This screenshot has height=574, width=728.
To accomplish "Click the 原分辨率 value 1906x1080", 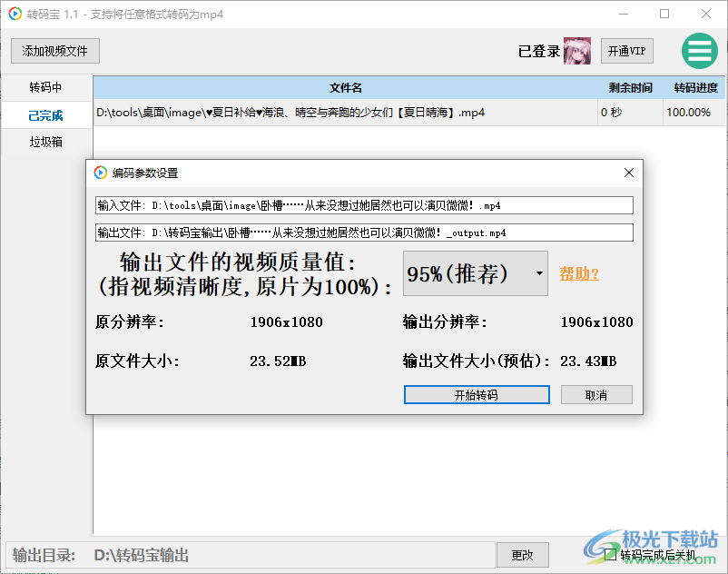I will click(x=287, y=322).
